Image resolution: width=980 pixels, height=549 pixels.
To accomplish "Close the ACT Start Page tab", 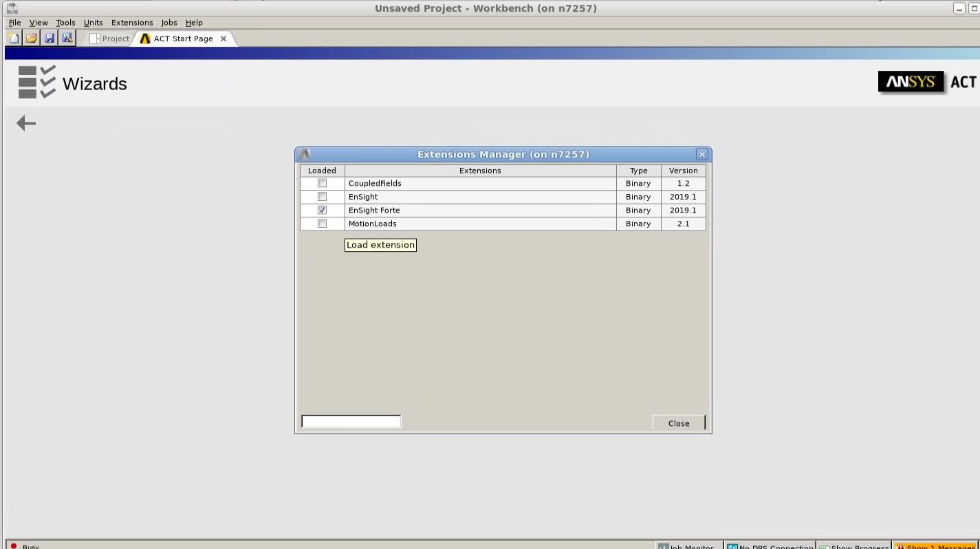I will [x=223, y=39].
